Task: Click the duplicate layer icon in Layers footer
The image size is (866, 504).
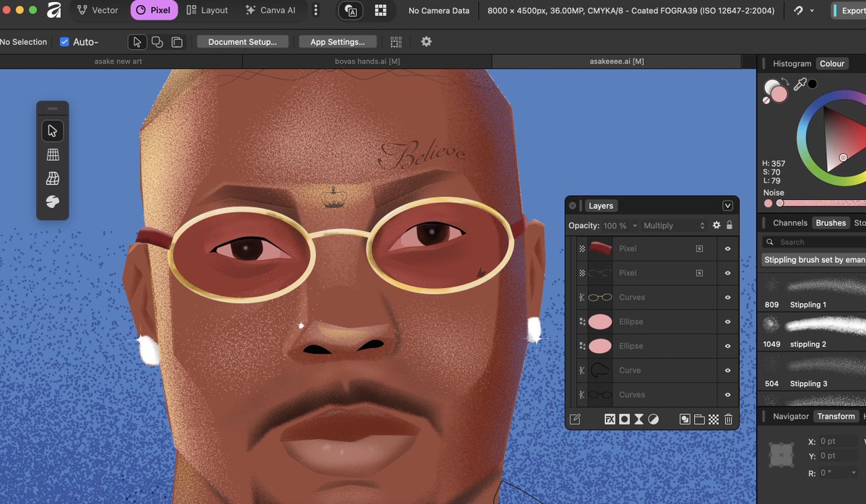Action: [x=685, y=419]
